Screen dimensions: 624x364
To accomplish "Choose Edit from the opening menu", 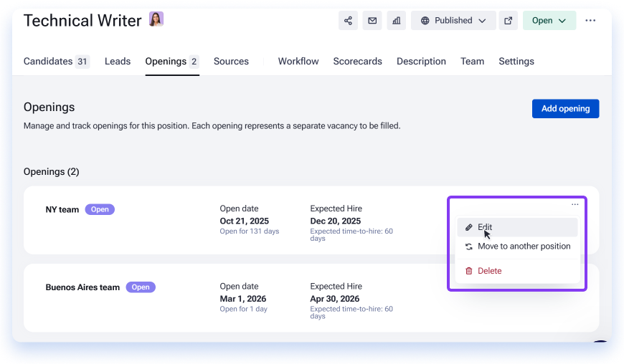I will (517, 227).
